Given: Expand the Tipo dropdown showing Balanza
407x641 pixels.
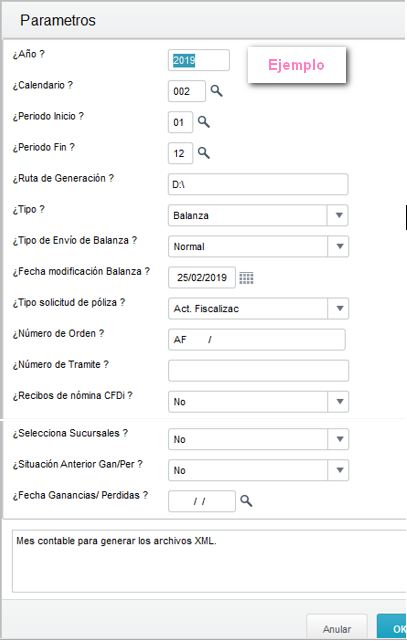Looking at the screenshot, I should pyautogui.click(x=338, y=215).
